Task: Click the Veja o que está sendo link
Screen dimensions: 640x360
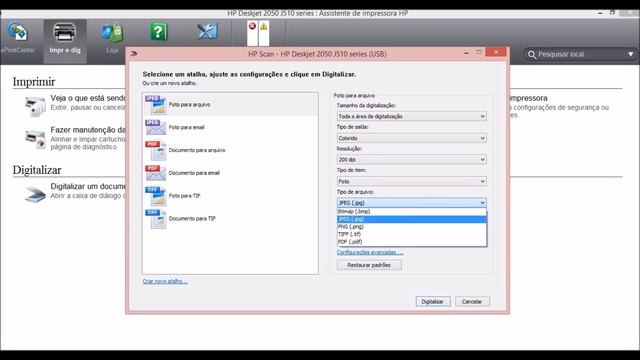Action: (x=88, y=98)
